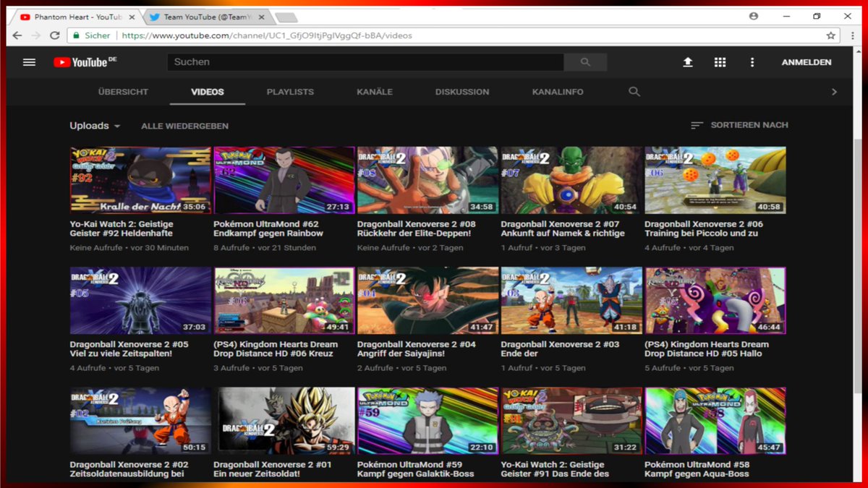Open a new browser tab

tap(286, 17)
